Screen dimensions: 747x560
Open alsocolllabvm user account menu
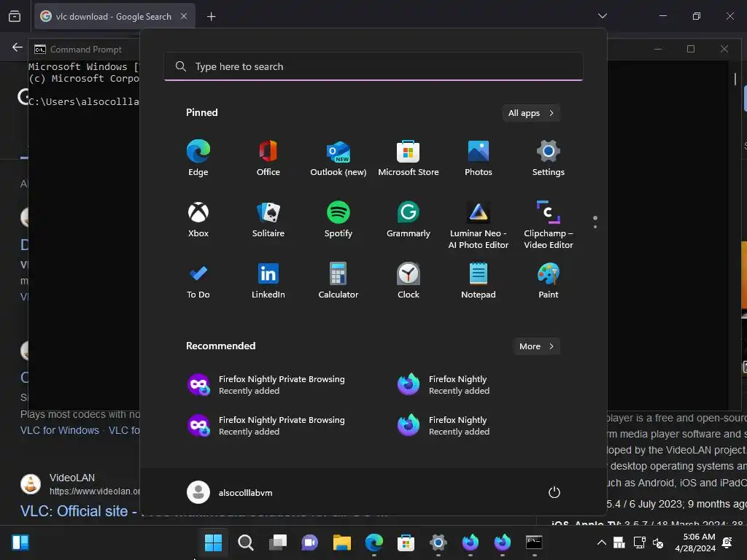pos(230,492)
